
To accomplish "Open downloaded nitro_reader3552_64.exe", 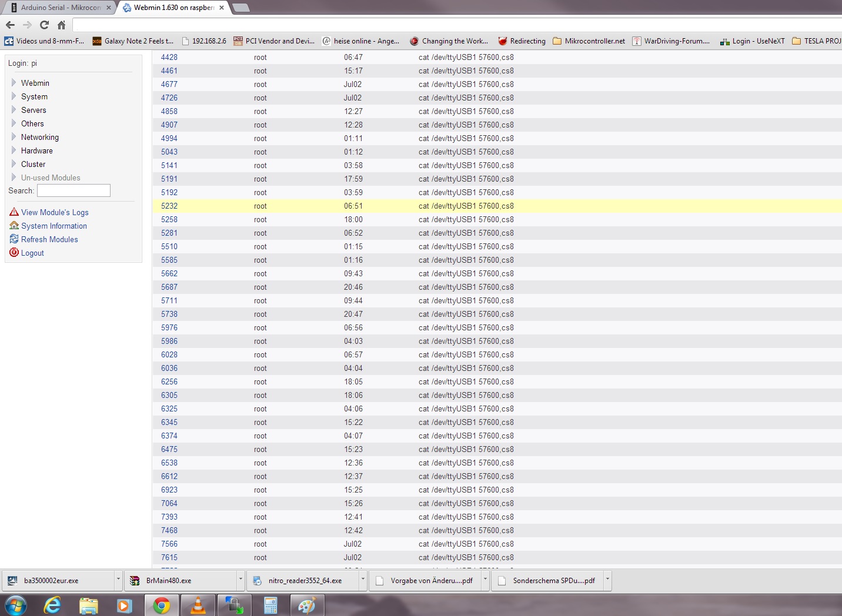I will pyautogui.click(x=303, y=581).
